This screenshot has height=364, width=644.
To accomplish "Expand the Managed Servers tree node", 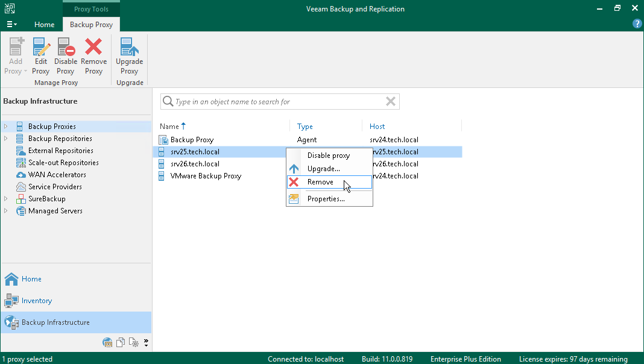I will point(6,211).
